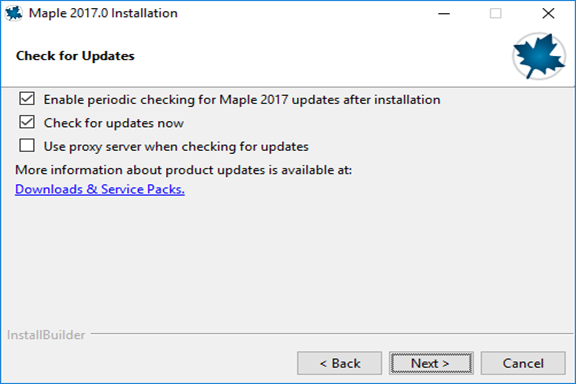Go to the previous step with Back

coord(339,363)
